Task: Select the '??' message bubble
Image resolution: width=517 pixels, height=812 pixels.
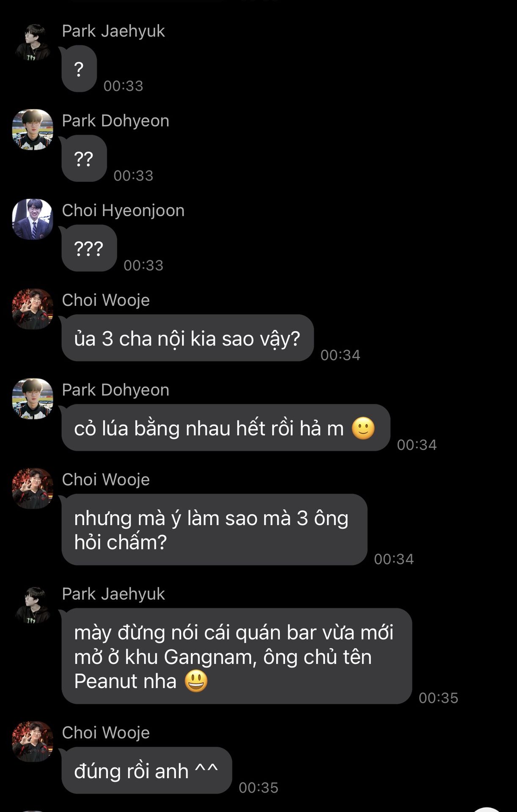Action: pos(84,158)
